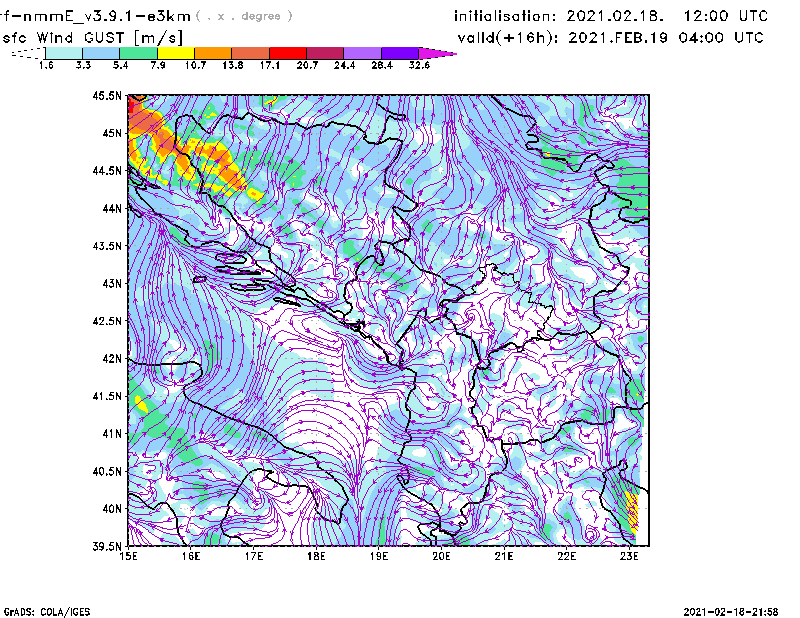Screen dimensions: 800x618
Task: Click the magenta arrow end of the legend
Action: [x=437, y=53]
